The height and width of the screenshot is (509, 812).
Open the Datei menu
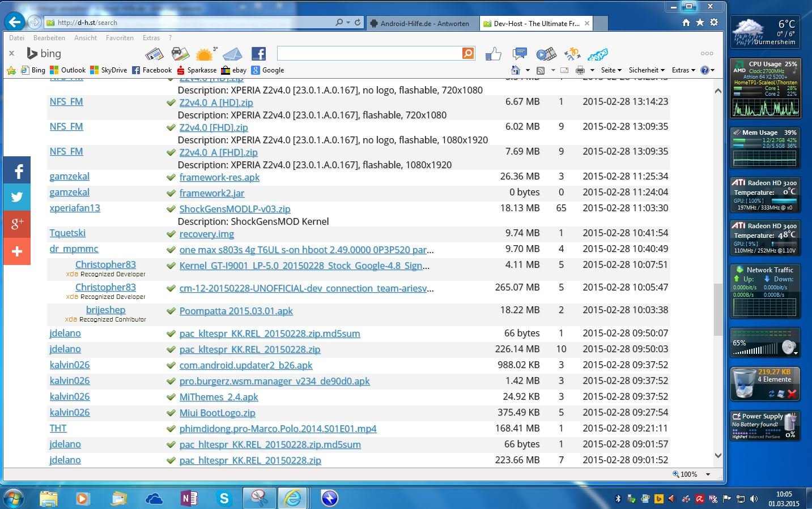[x=16, y=38]
